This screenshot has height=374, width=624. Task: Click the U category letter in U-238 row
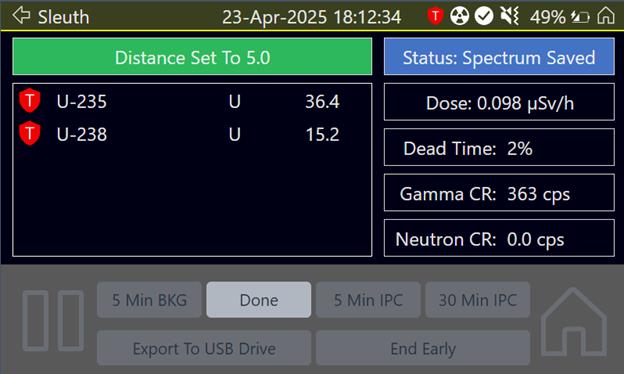[x=234, y=134]
